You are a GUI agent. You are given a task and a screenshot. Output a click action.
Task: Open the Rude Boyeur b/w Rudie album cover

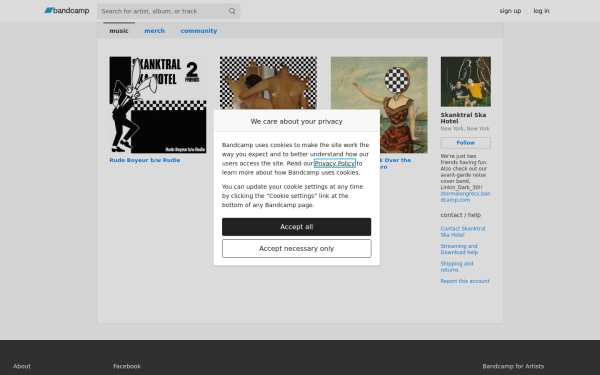click(x=158, y=105)
